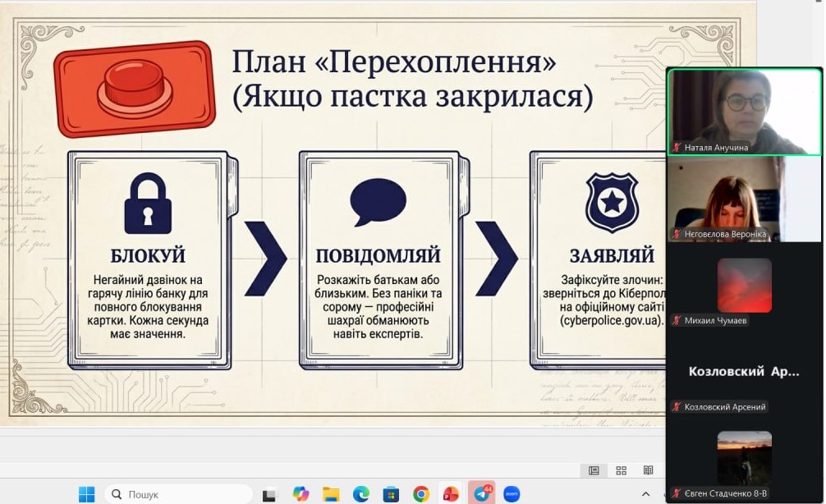Switch to Reading View in status bar
This screenshot has width=826, height=504.
648,470
